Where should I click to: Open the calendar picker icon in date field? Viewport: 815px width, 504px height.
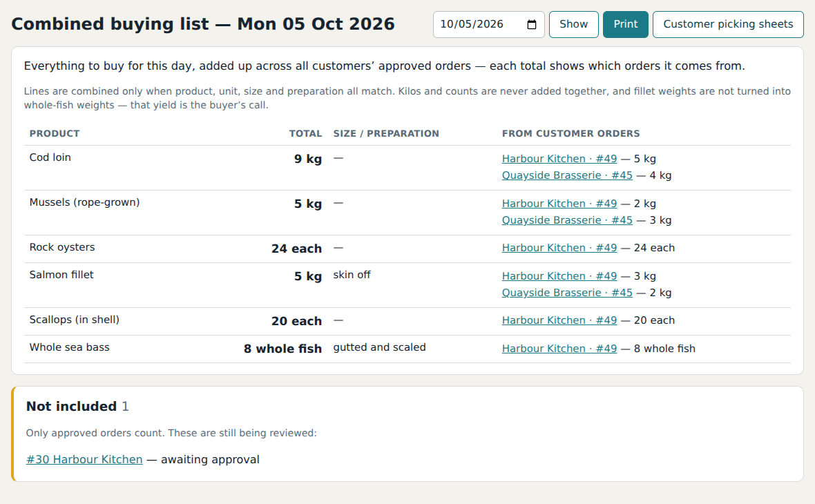click(x=531, y=24)
